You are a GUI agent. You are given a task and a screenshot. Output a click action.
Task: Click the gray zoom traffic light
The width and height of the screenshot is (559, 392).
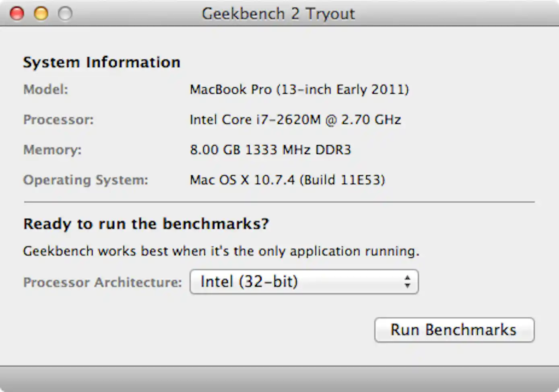pyautogui.click(x=65, y=13)
